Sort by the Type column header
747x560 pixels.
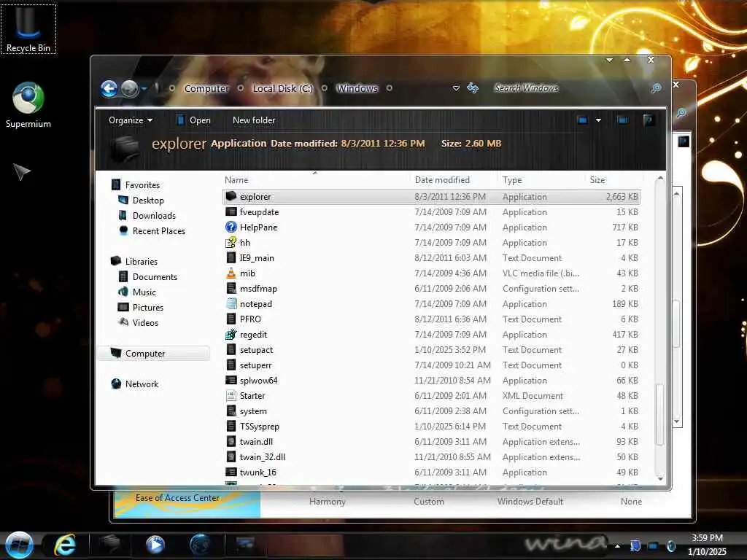[x=541, y=180]
